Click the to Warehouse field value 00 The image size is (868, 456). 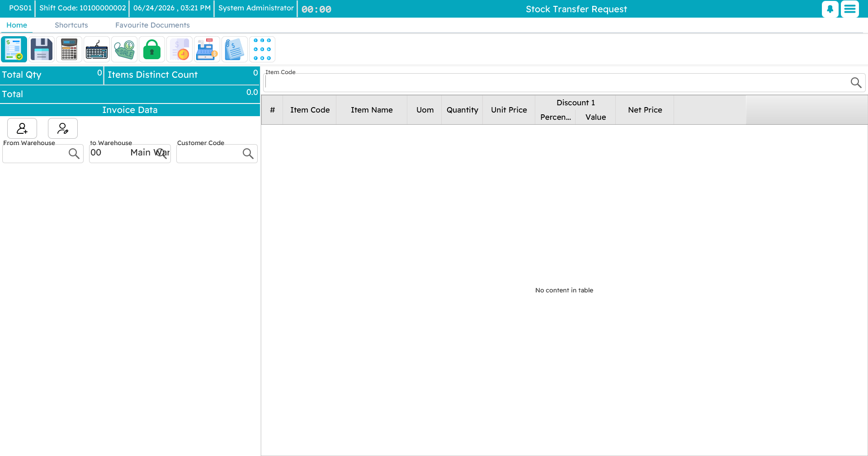pos(96,153)
